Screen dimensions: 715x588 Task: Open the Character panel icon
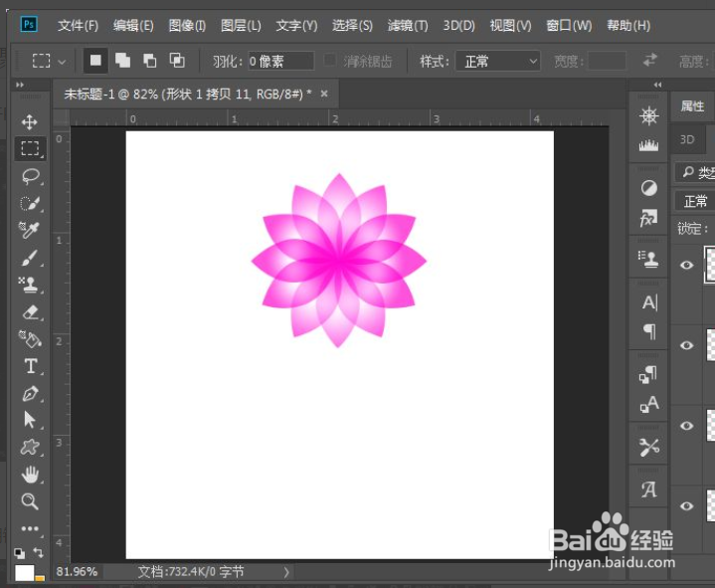649,302
